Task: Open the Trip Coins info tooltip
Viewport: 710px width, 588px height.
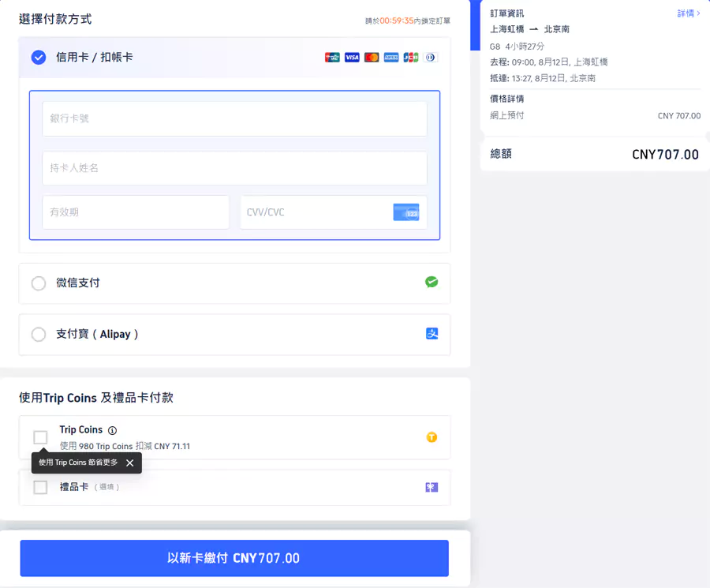Action: (113, 430)
